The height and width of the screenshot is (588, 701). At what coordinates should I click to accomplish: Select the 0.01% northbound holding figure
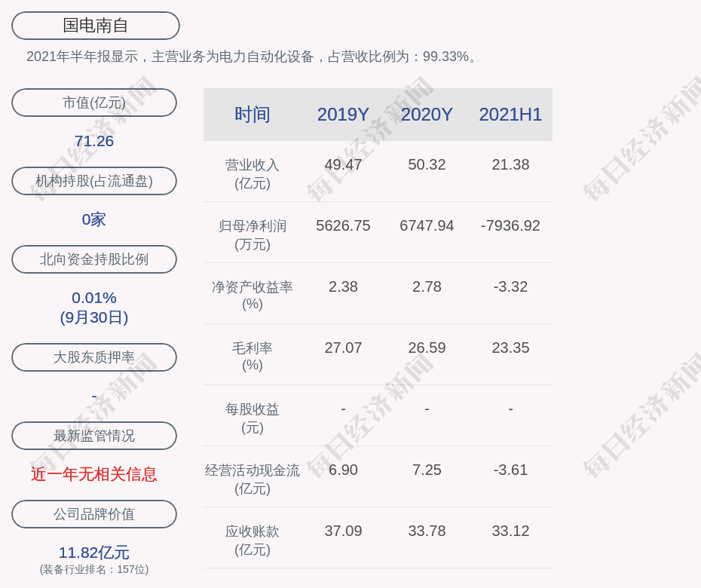(x=93, y=298)
